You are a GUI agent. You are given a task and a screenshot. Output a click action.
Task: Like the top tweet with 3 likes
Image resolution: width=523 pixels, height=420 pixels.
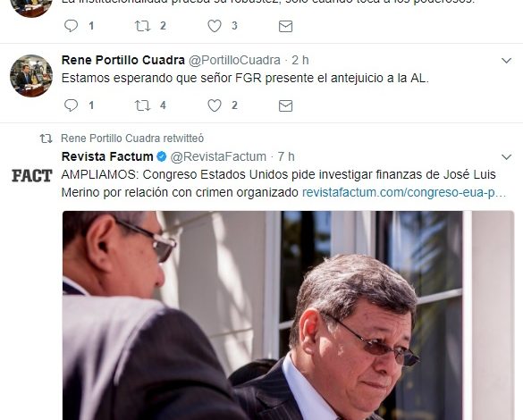coord(215,26)
